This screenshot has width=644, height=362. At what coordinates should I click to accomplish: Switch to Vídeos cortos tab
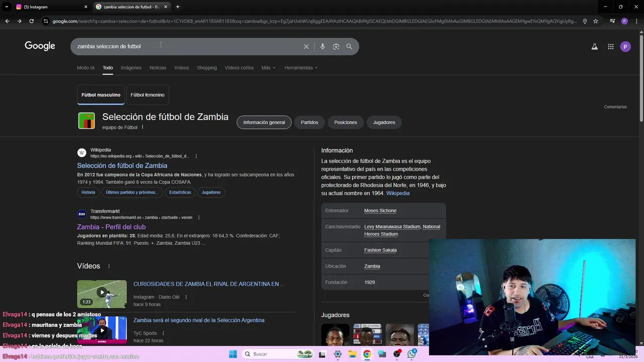(239, 68)
